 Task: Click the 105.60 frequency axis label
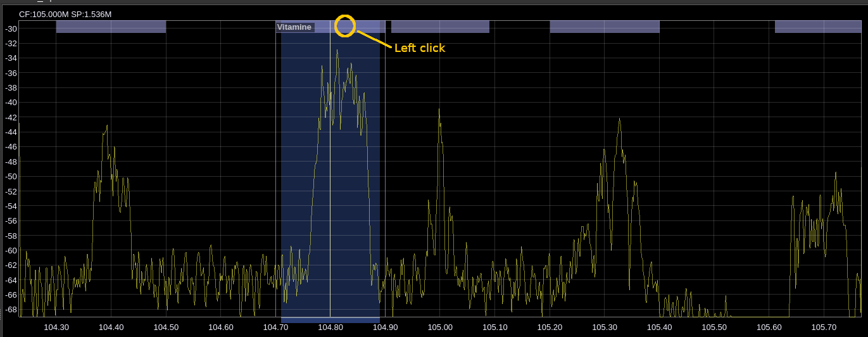tap(769, 327)
